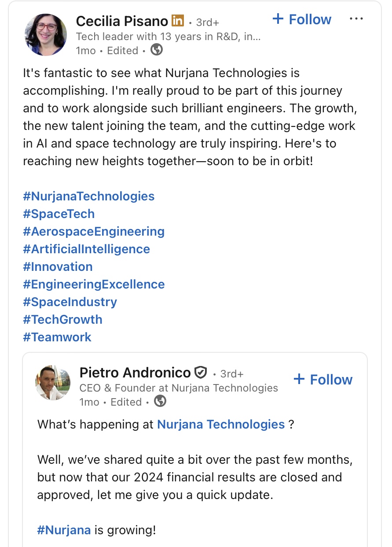Click the globe icon on Pietro's reshared post
The width and height of the screenshot is (392, 547).
(x=160, y=402)
